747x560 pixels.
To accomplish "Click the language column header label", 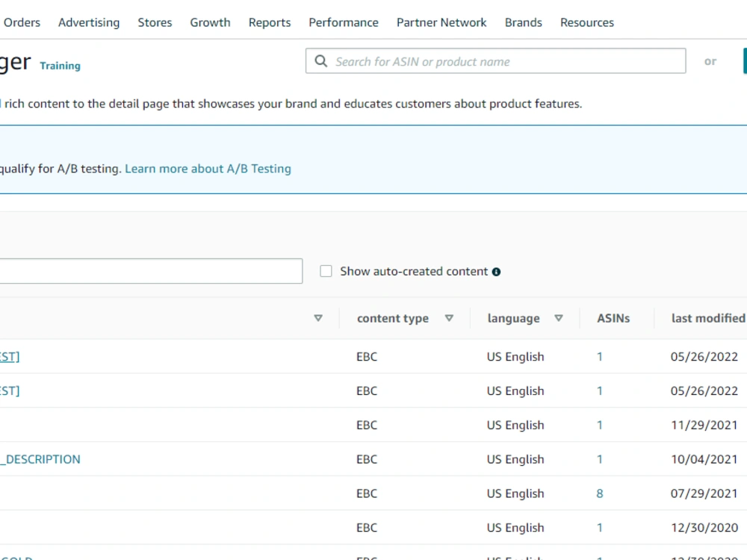I will coord(514,318).
